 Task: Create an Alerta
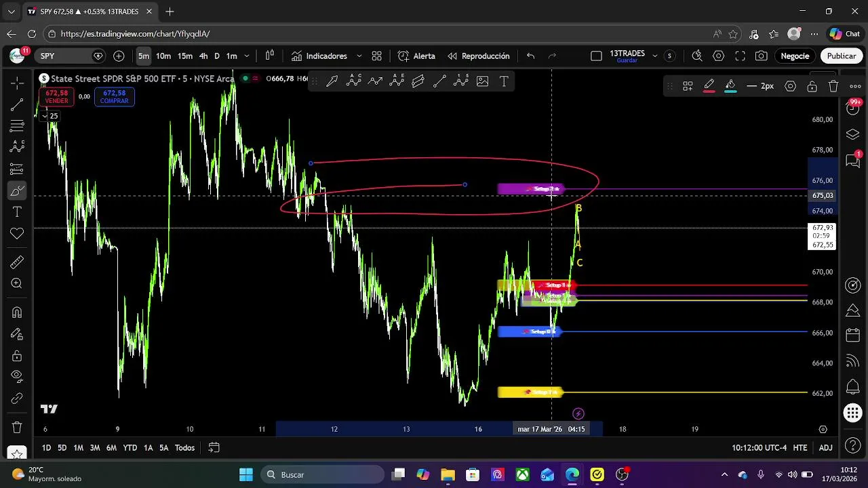point(416,56)
